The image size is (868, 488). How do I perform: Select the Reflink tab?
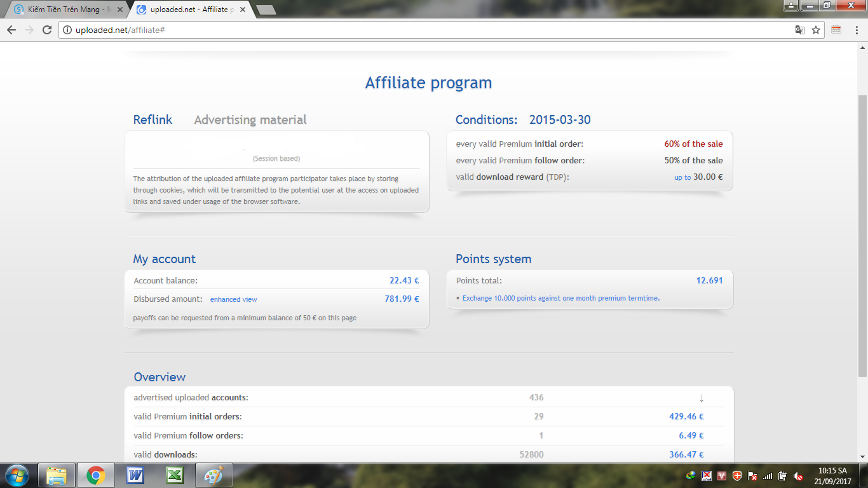153,119
